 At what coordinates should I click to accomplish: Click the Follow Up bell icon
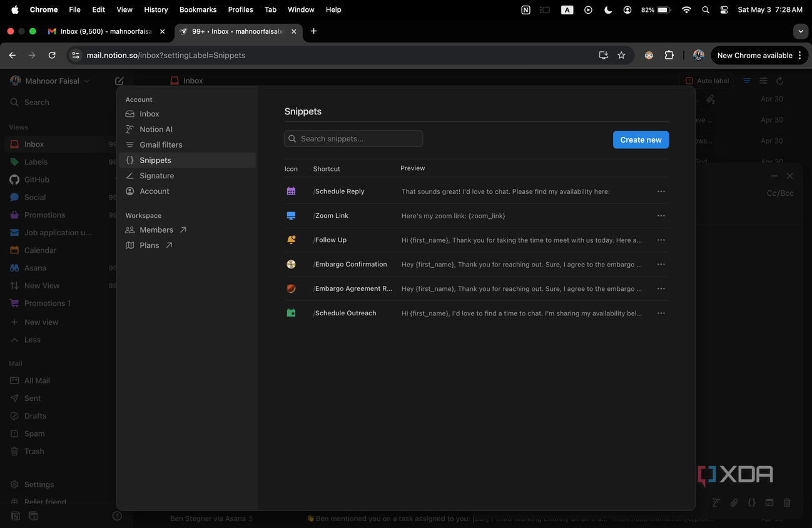(x=291, y=240)
